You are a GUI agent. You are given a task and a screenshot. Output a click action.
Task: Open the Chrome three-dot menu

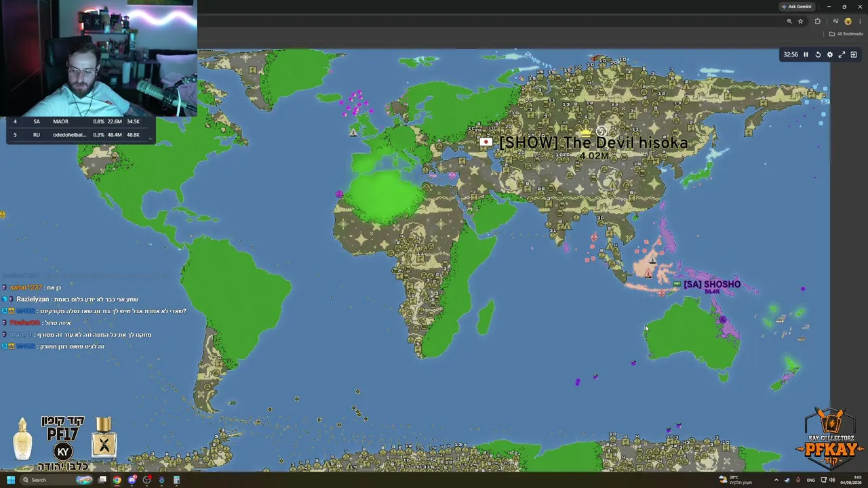860,22
